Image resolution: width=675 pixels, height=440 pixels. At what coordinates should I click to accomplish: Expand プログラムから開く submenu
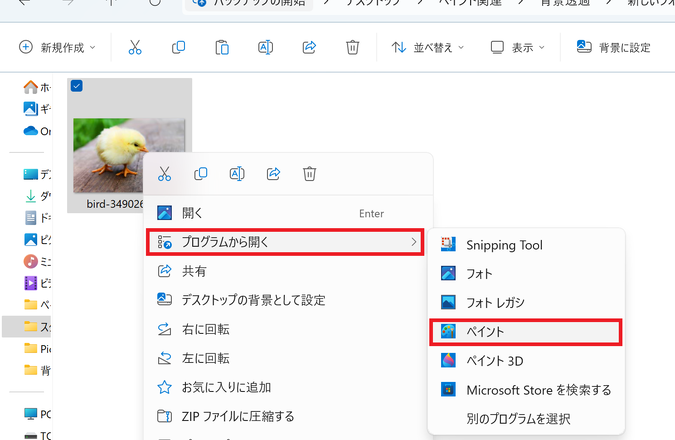(285, 242)
